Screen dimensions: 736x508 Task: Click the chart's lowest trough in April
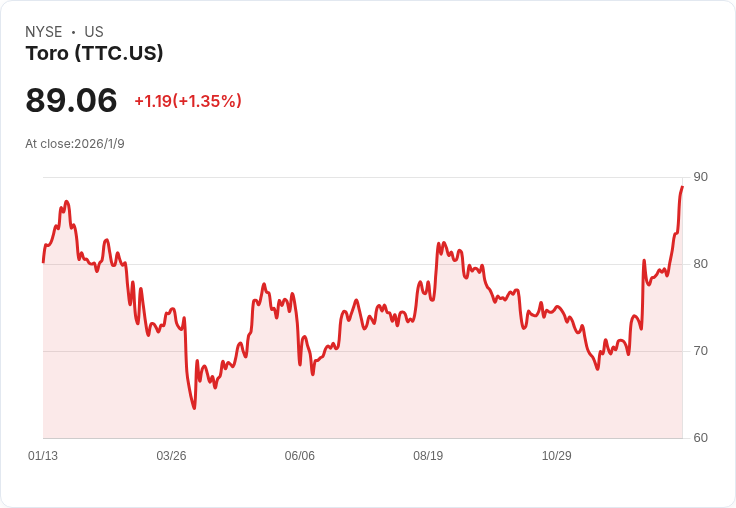[194, 408]
